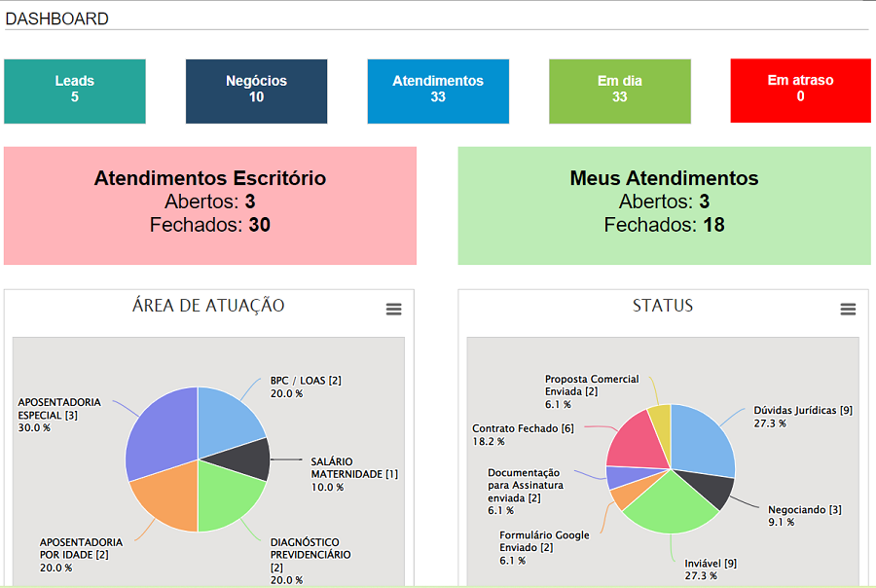Click the yellow Proposta Comercial Enviada slice
Screen dimensions: 876x588
click(x=660, y=423)
